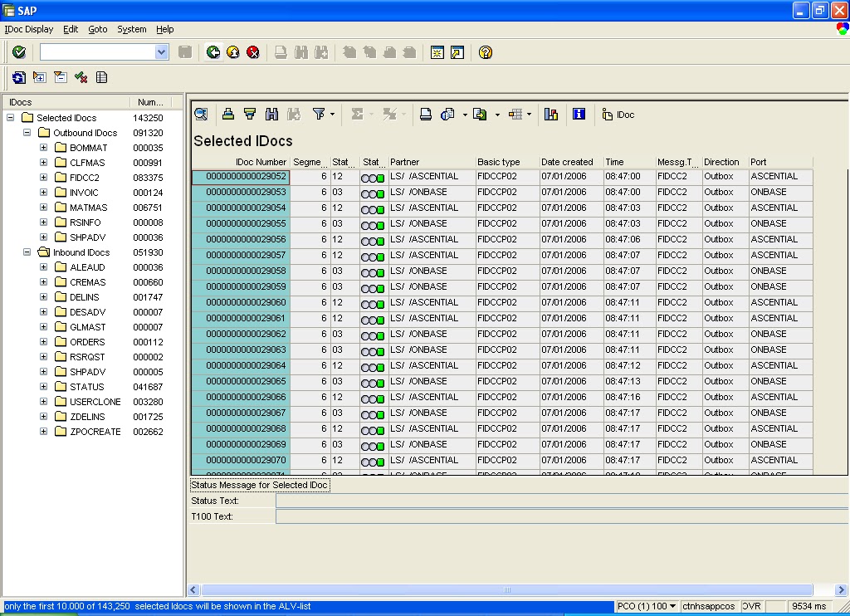
Task: Expand the FIDCC2 folder
Action: point(43,177)
